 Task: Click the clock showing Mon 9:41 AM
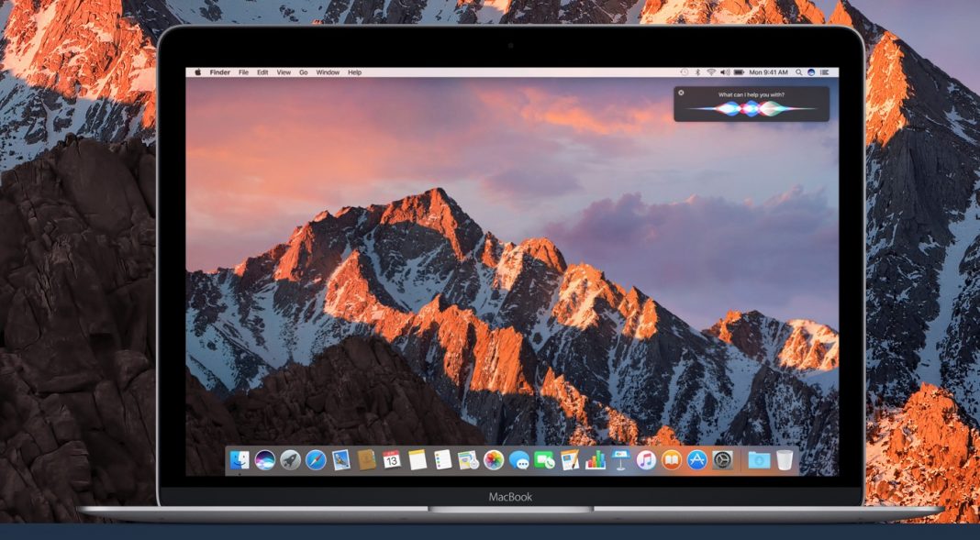click(769, 72)
